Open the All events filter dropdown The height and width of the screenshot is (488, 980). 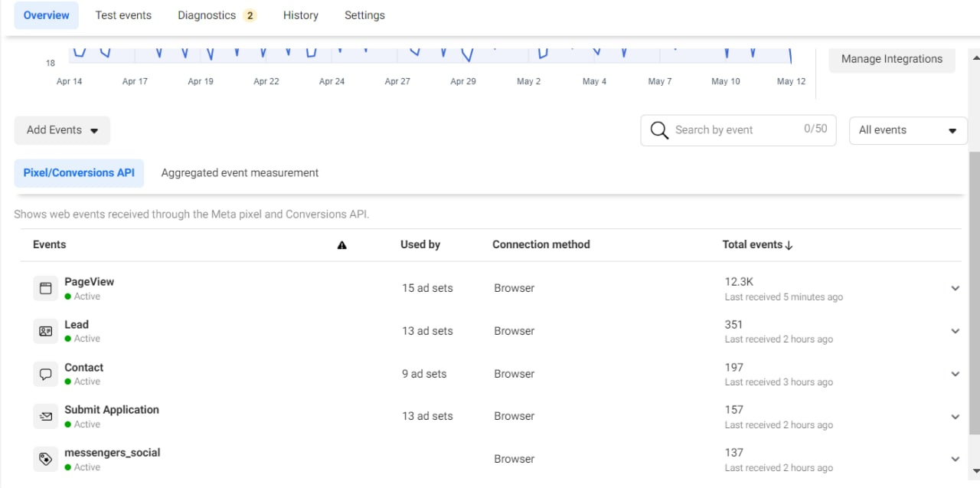pos(908,130)
